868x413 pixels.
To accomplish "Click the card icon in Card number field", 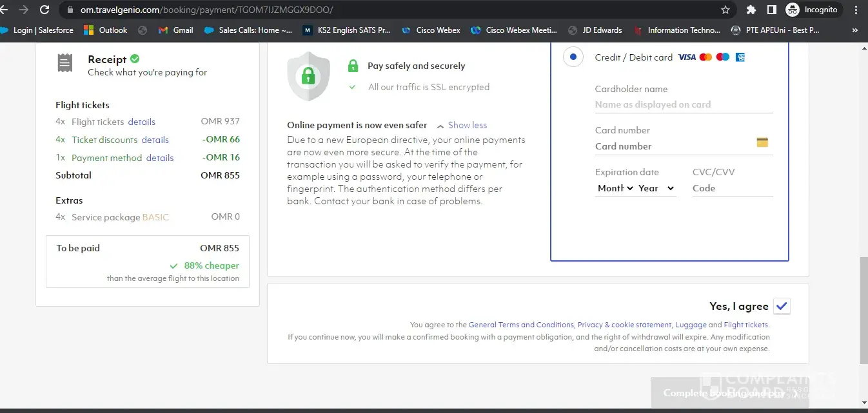I will pyautogui.click(x=762, y=142).
